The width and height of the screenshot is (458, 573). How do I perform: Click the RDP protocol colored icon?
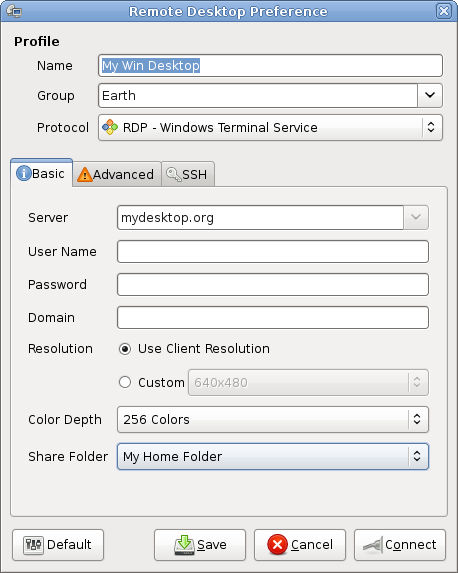[x=110, y=127]
